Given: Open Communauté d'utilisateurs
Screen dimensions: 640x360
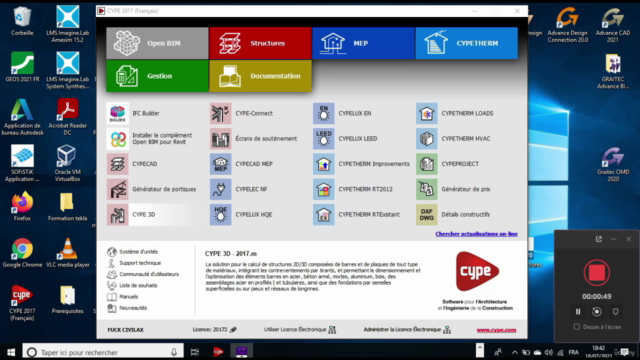Looking at the screenshot, I should [x=143, y=274].
